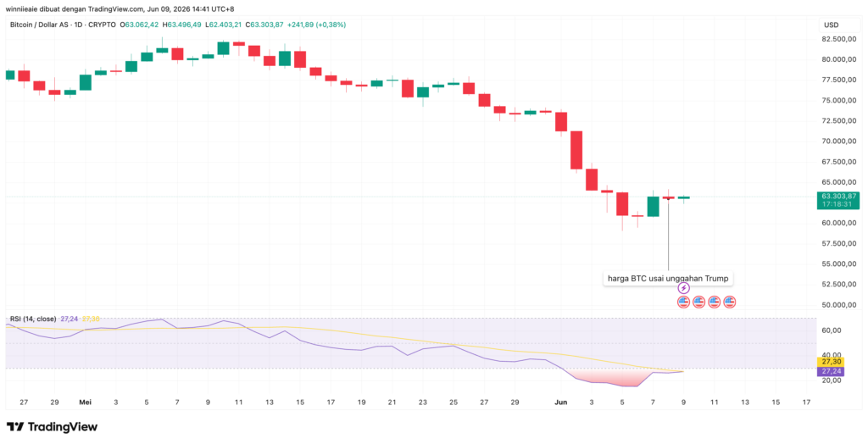Click the current price label 63.303,87

[x=838, y=196]
